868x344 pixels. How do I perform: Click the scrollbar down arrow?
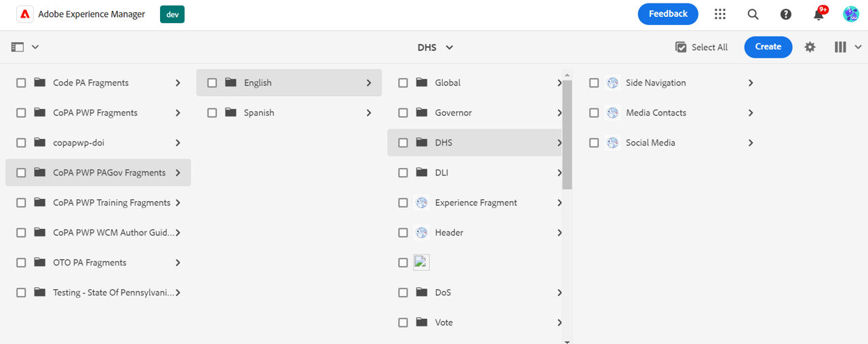(568, 341)
